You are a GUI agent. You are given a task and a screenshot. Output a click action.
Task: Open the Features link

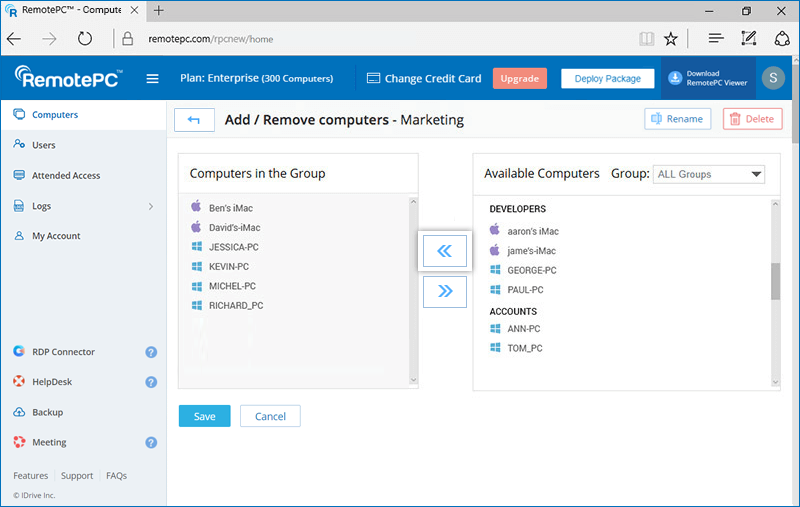(x=31, y=475)
